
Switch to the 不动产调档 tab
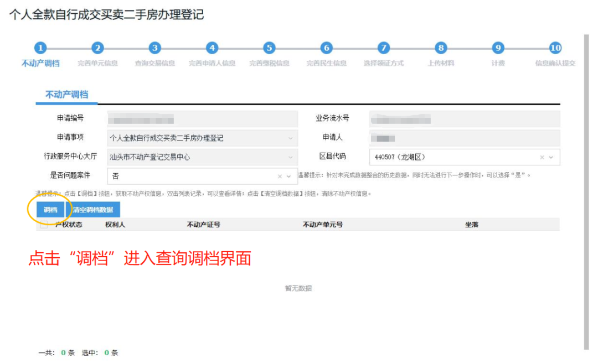66,94
